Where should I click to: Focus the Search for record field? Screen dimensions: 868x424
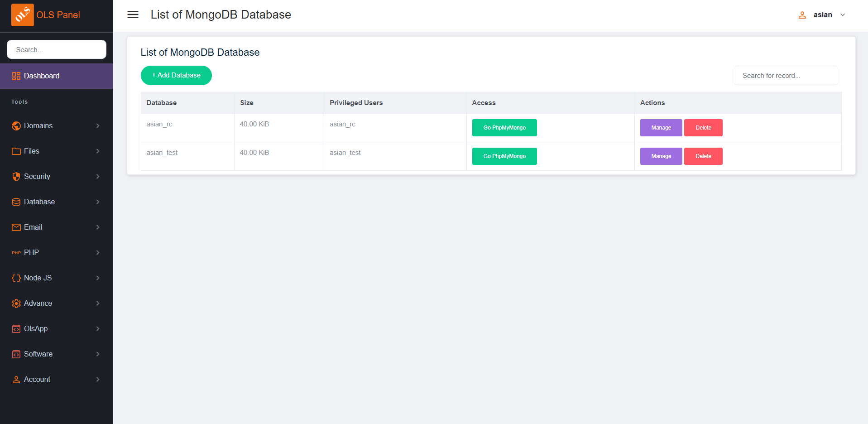[x=786, y=76]
